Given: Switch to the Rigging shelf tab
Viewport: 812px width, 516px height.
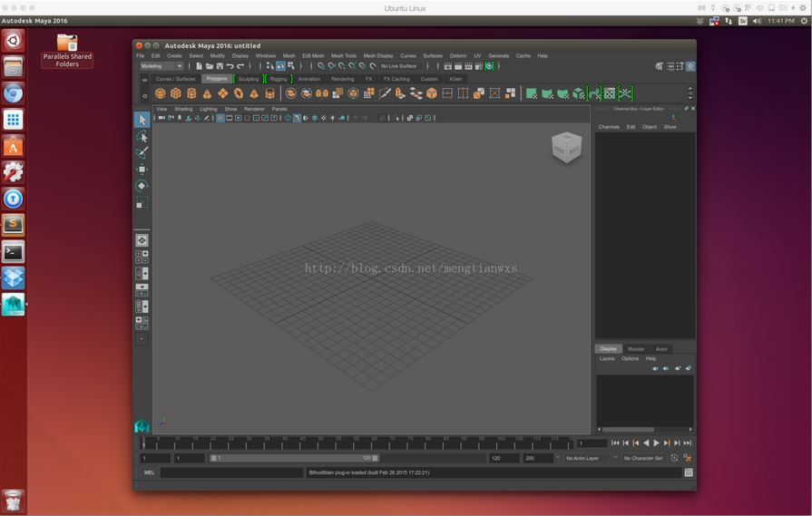Looking at the screenshot, I should click(x=279, y=79).
